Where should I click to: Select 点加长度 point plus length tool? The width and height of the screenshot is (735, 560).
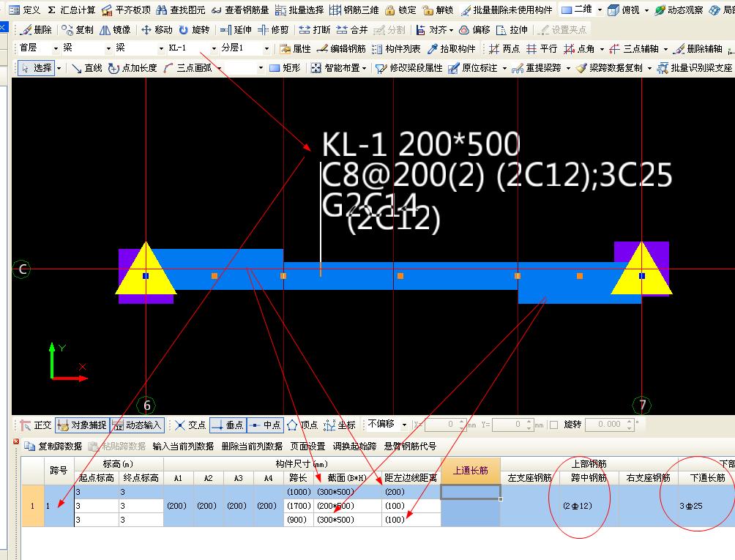click(x=133, y=68)
